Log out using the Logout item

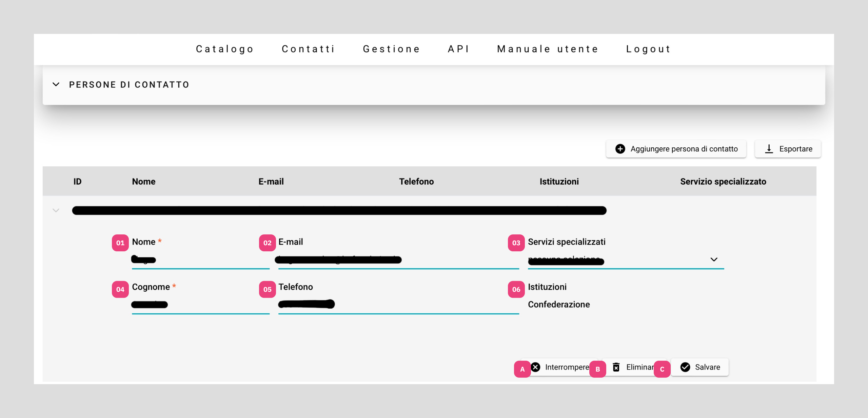point(648,49)
